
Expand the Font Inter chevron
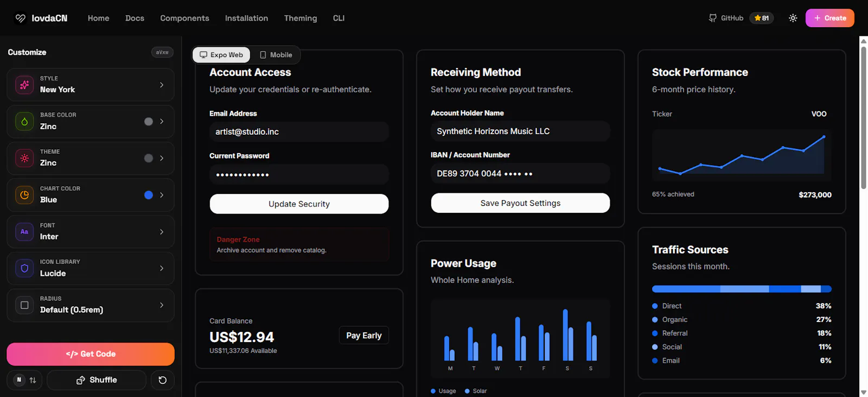162,232
